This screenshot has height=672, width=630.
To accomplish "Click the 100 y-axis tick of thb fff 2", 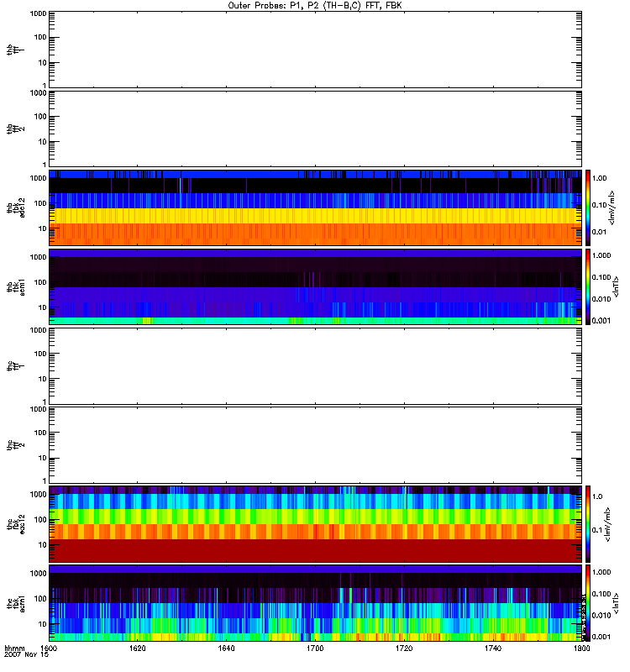I will click(x=40, y=117).
